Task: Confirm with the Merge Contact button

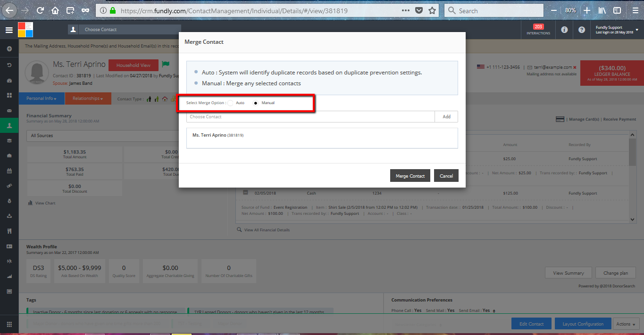Action: (410, 176)
